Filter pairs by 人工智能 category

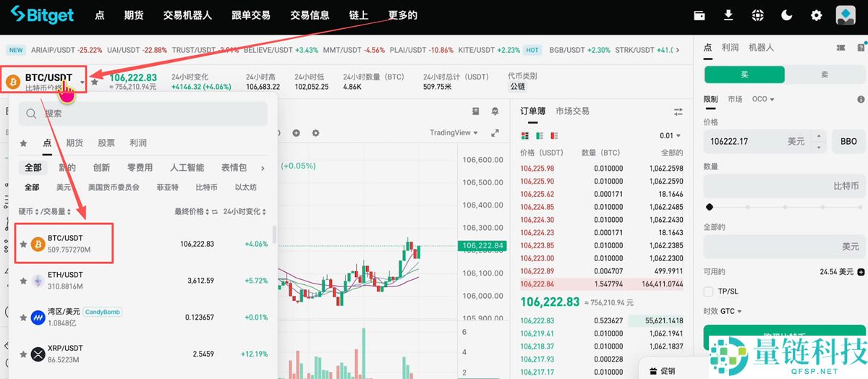(187, 168)
